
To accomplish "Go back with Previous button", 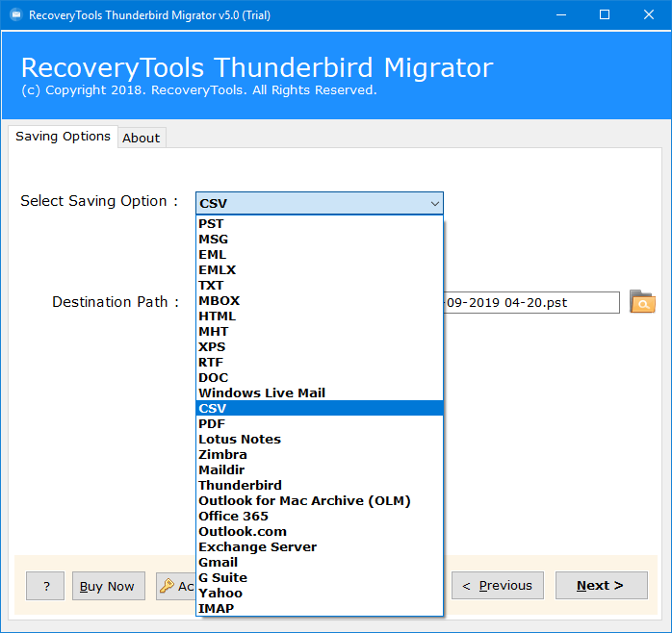I will click(x=498, y=586).
